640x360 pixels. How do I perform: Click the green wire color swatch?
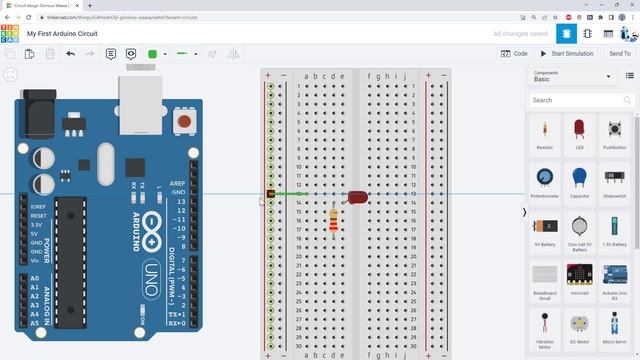[152, 54]
